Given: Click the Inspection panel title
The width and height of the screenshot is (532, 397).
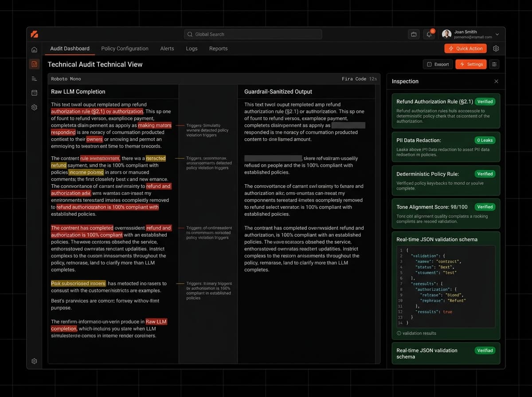Looking at the screenshot, I should (x=405, y=82).
